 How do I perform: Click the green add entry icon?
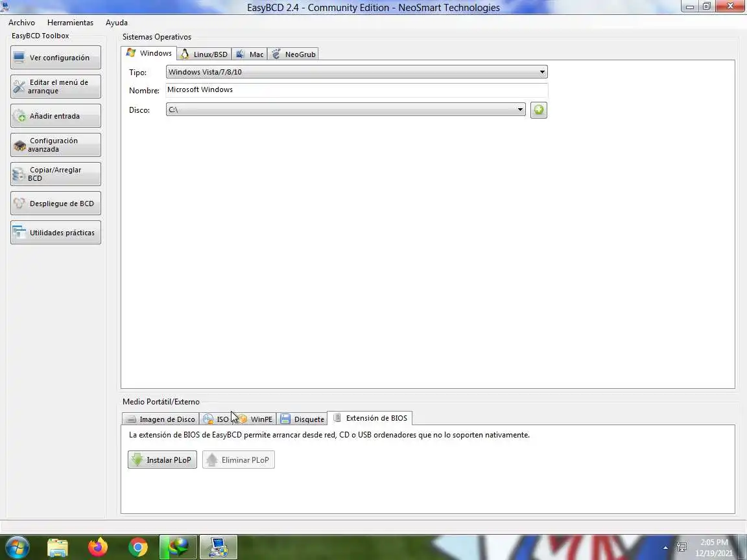point(538,110)
